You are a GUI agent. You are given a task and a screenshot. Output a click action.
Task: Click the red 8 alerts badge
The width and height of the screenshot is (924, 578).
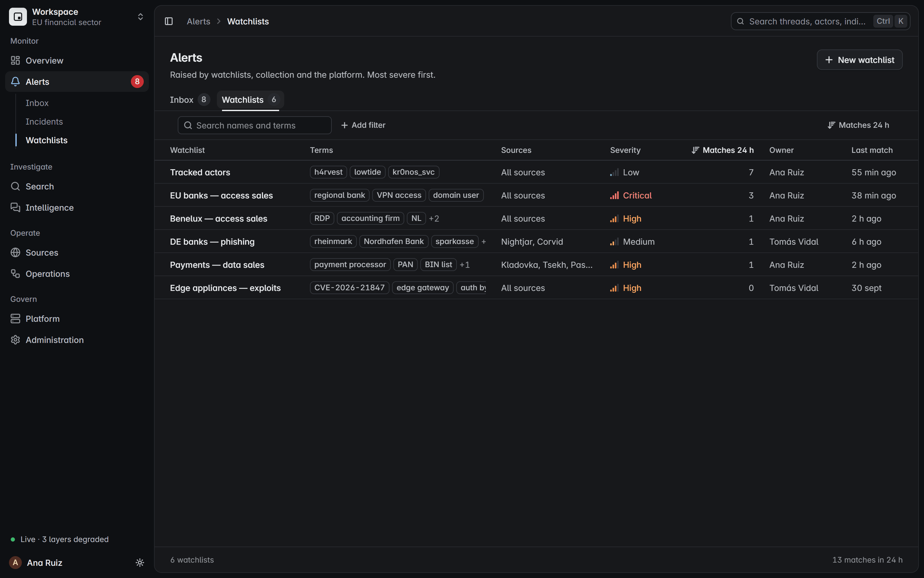pyautogui.click(x=137, y=82)
